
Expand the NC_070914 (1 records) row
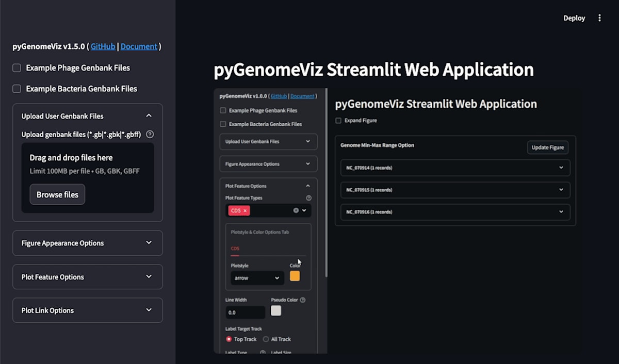coord(455,168)
